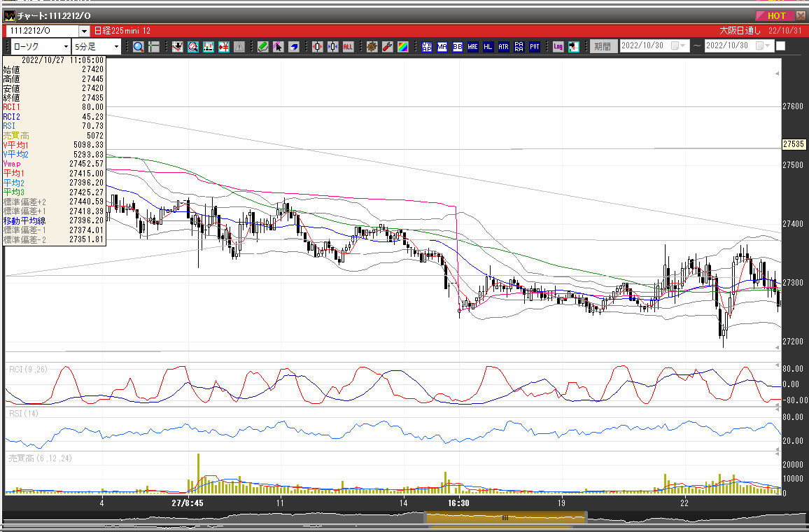Toggle the ATR indicator
The height and width of the screenshot is (532, 809).
tap(504, 46)
